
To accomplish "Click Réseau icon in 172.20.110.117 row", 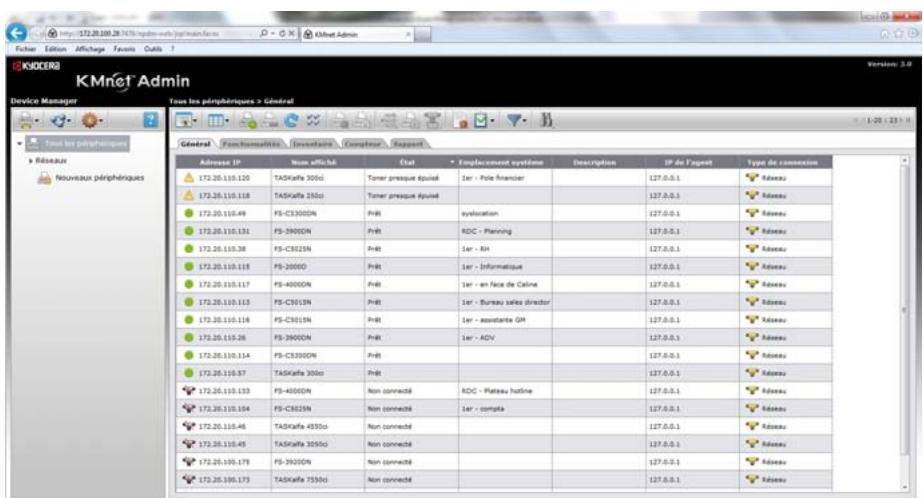I will tap(752, 284).
